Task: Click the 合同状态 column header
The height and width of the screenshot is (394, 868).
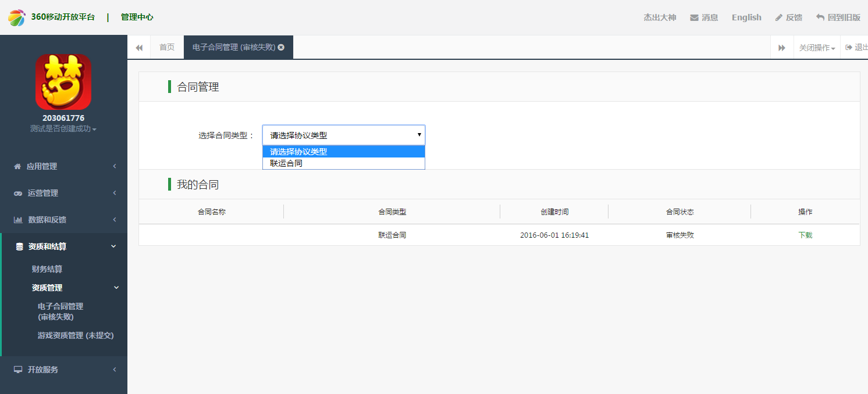Action: click(680, 212)
